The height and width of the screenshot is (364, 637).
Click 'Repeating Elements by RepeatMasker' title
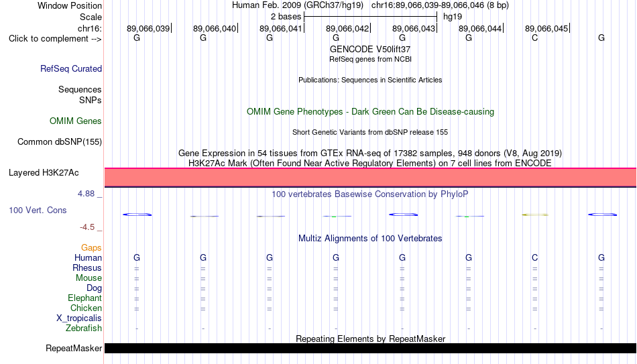370,339
